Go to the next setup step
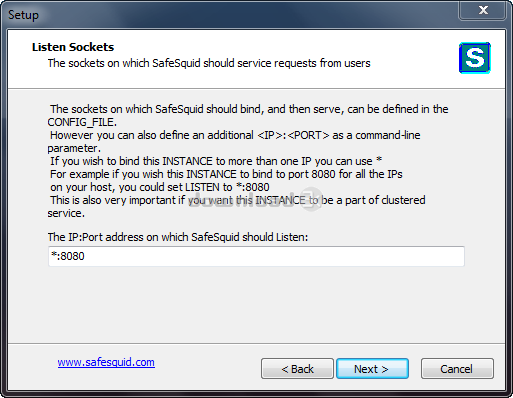513x398 pixels. click(x=372, y=369)
